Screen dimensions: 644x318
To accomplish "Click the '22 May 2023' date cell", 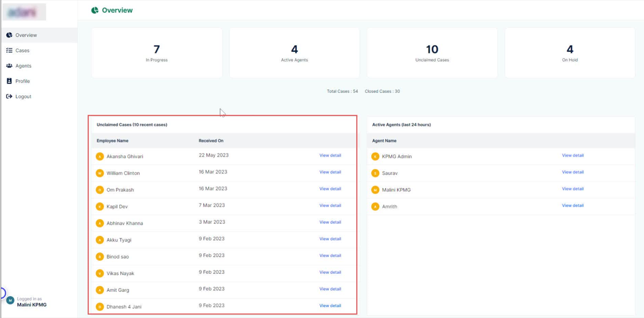I will [214, 155].
